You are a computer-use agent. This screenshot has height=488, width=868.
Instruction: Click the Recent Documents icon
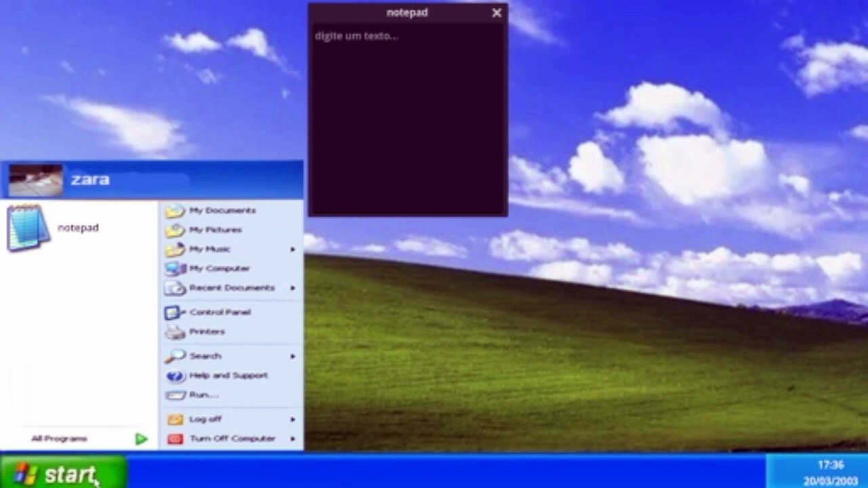(175, 288)
